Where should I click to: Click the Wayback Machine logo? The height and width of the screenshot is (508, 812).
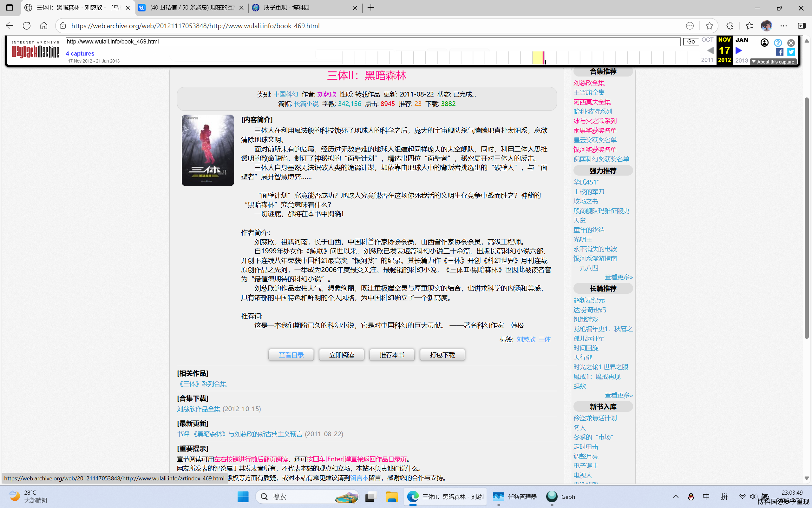(x=35, y=50)
